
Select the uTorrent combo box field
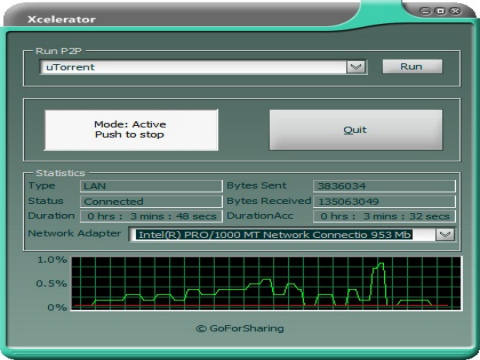[x=203, y=67]
